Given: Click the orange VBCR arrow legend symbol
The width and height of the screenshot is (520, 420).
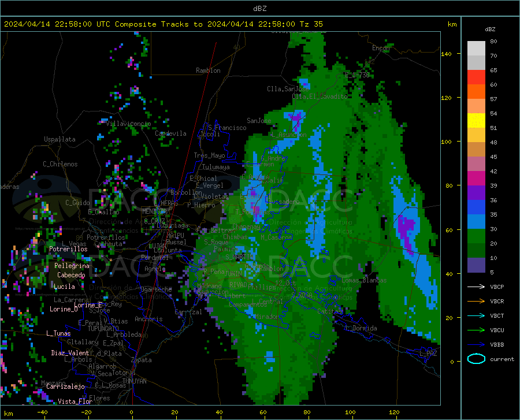Looking at the screenshot, I should click(476, 301).
